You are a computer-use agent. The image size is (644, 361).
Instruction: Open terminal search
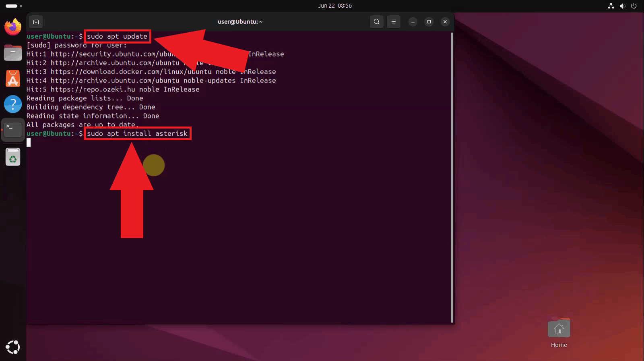[376, 22]
